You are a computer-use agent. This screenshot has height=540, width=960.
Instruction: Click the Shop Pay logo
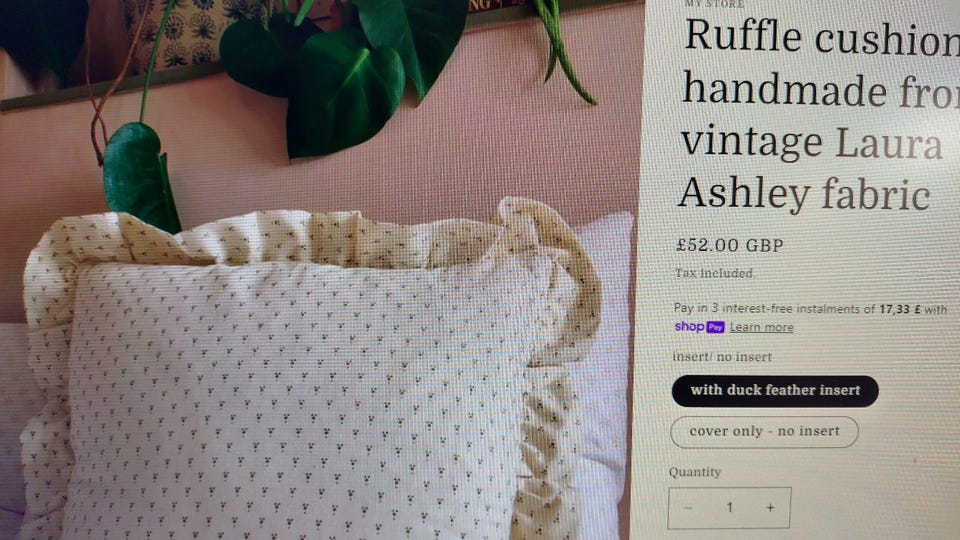click(699, 327)
